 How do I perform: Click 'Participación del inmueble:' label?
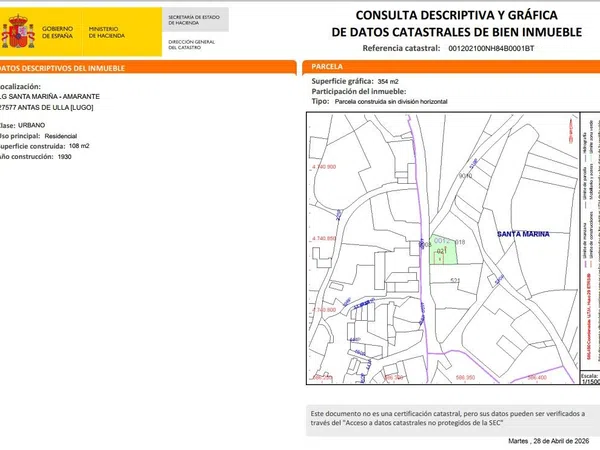point(359,91)
